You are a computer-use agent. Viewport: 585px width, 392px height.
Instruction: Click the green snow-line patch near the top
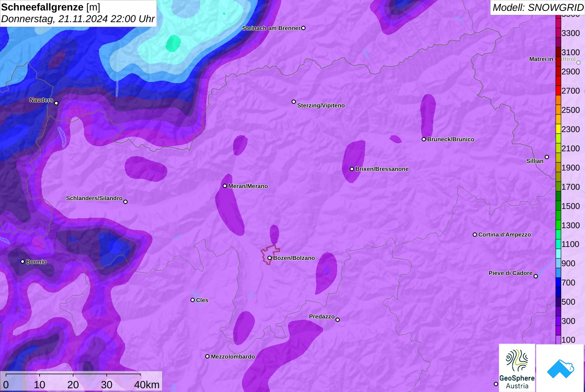tap(173, 43)
